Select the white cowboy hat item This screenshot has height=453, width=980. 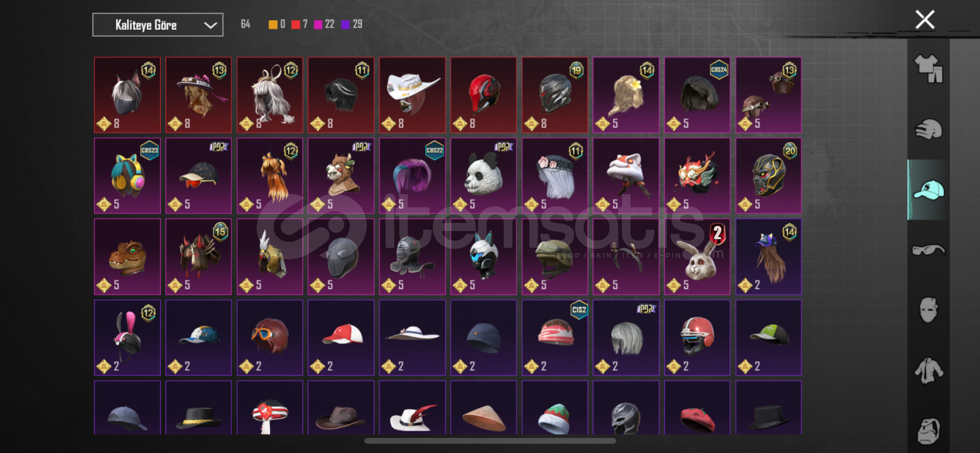[412, 95]
